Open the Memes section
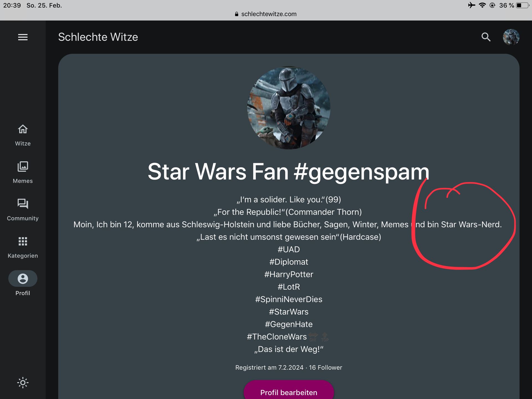The image size is (532, 399). click(x=23, y=172)
